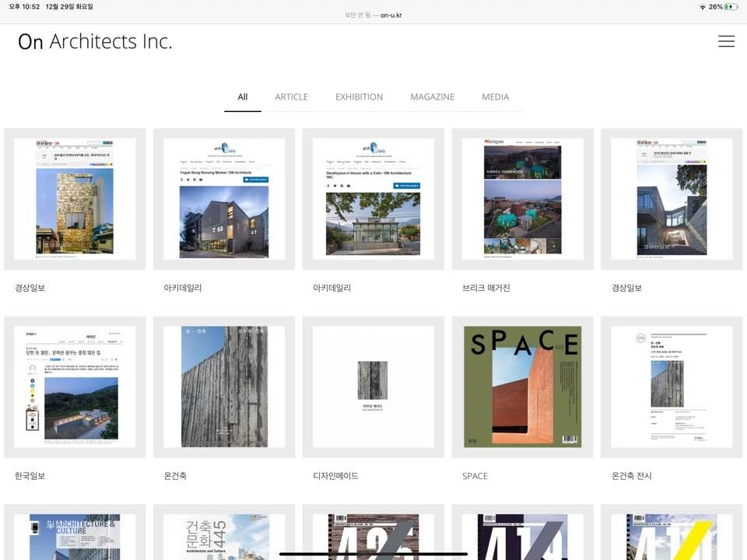This screenshot has width=747, height=560.
Task: Open the 디자인메이드 thumbnail
Action: click(x=373, y=387)
